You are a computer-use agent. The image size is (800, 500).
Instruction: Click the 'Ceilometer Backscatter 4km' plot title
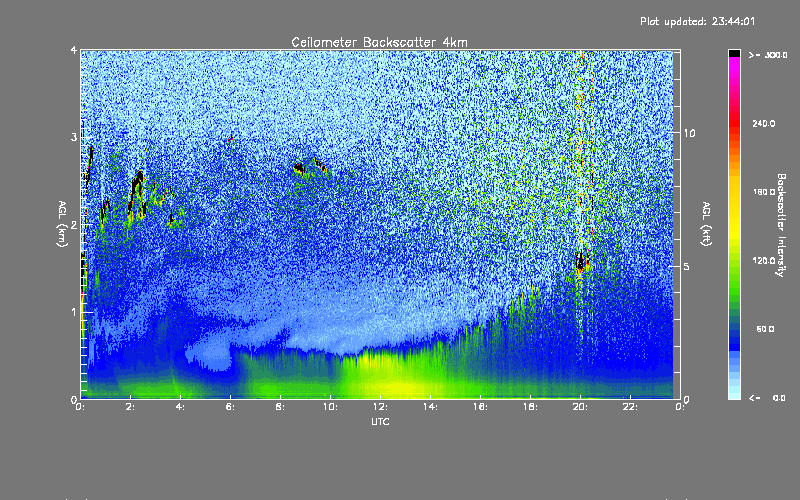[379, 42]
